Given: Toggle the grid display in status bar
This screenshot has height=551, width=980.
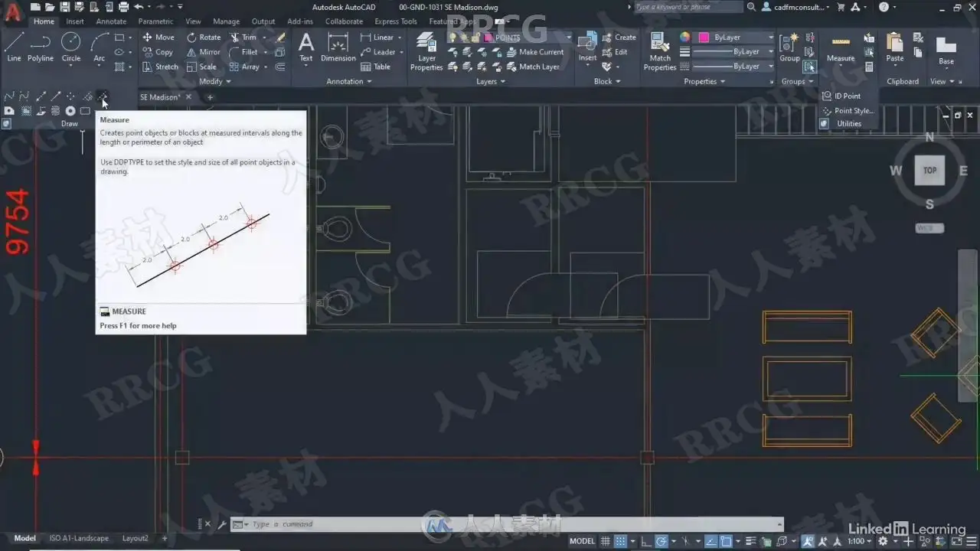Looking at the screenshot, I should [x=606, y=541].
